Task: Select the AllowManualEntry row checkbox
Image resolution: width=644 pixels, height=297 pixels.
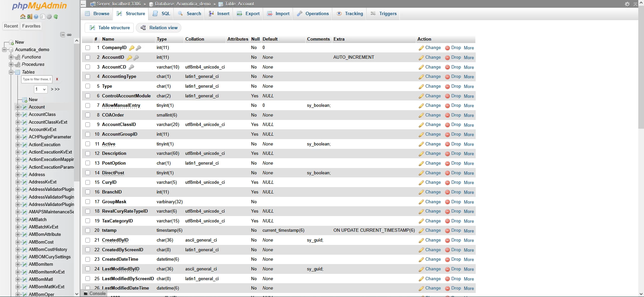Action: tap(88, 105)
